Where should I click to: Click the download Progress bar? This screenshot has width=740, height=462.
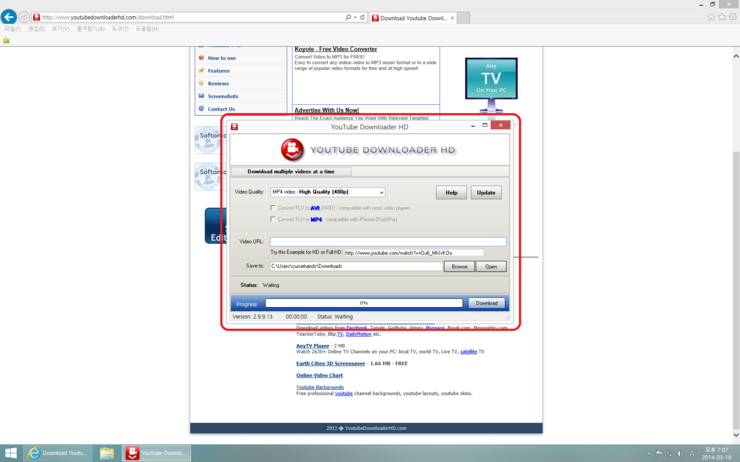click(x=364, y=303)
